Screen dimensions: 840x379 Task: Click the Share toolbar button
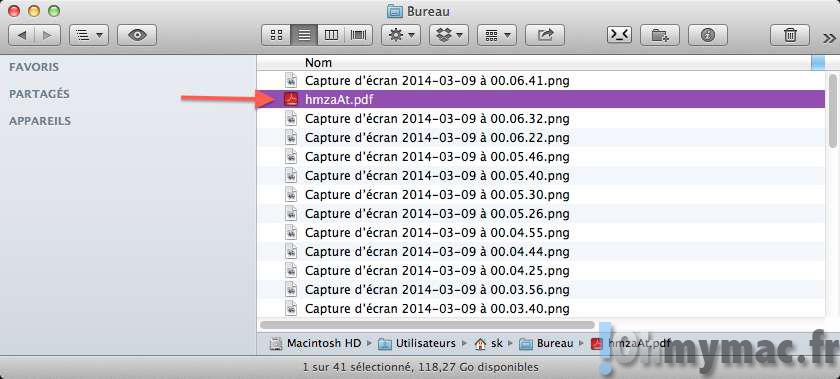point(545,35)
